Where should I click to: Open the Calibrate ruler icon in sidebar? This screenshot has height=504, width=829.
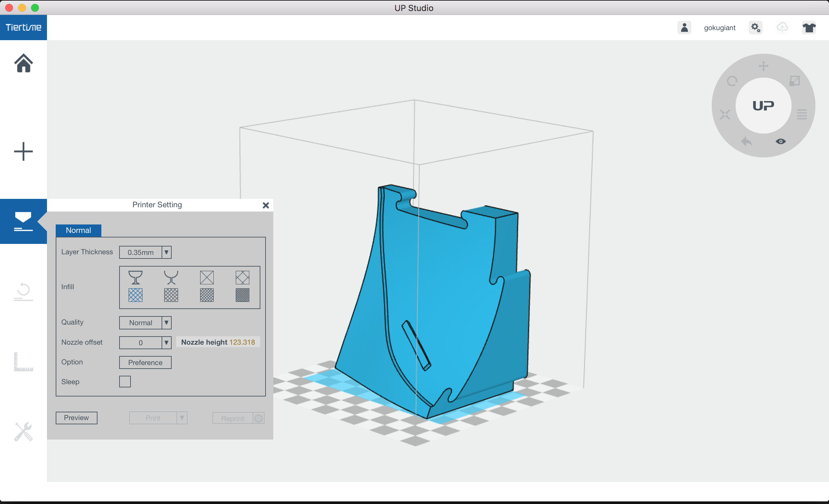[23, 362]
